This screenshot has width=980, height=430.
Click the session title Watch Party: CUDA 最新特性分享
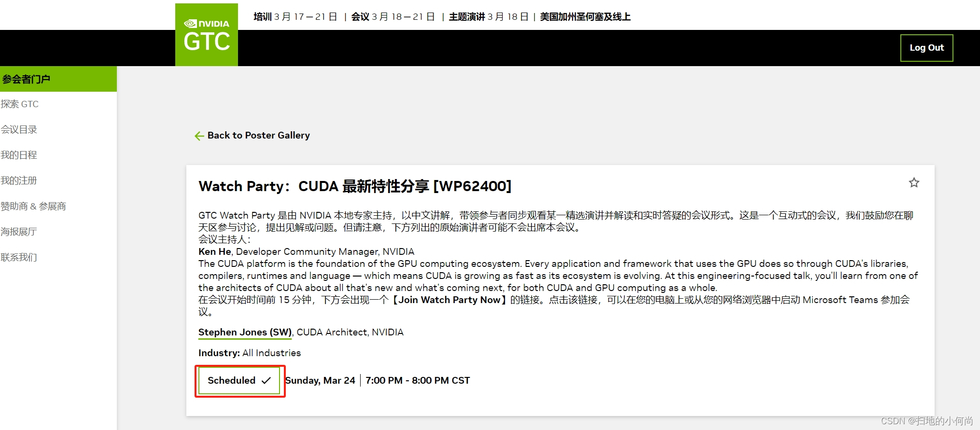355,186
